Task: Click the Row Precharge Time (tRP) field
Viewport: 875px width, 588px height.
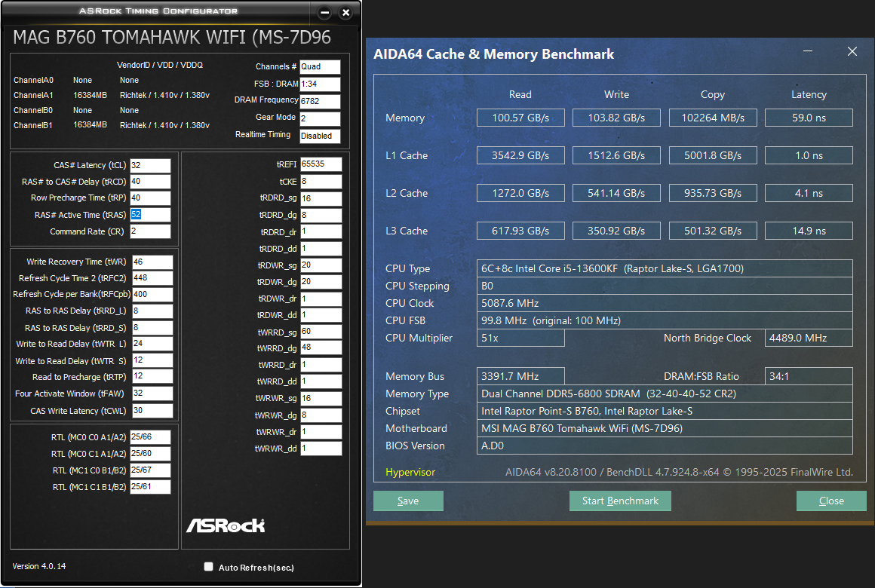Action: click(150, 198)
